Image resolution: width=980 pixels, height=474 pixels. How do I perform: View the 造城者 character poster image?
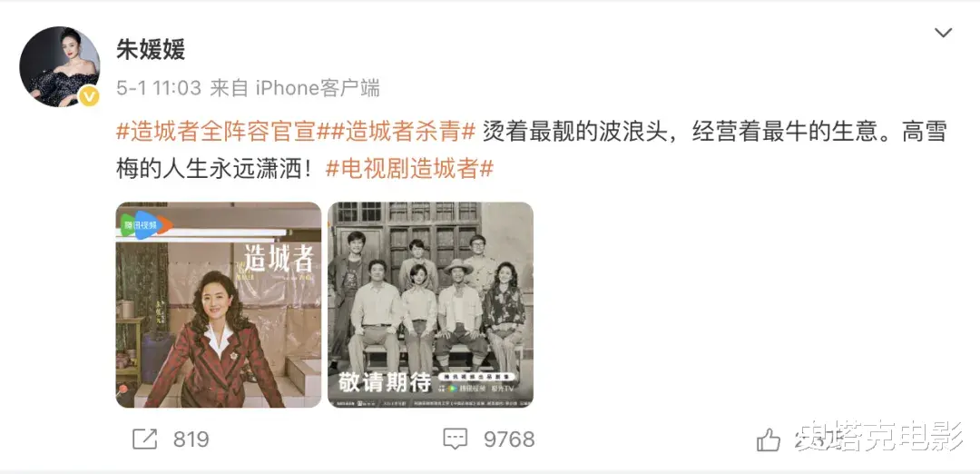pos(219,304)
